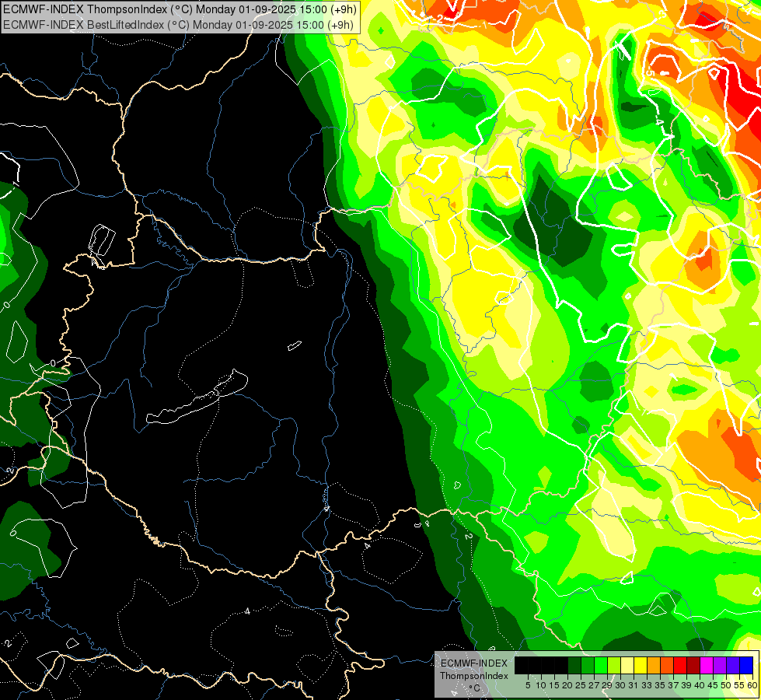Click legend tick label '60'
This screenshot has width=761, height=700.
click(x=752, y=685)
